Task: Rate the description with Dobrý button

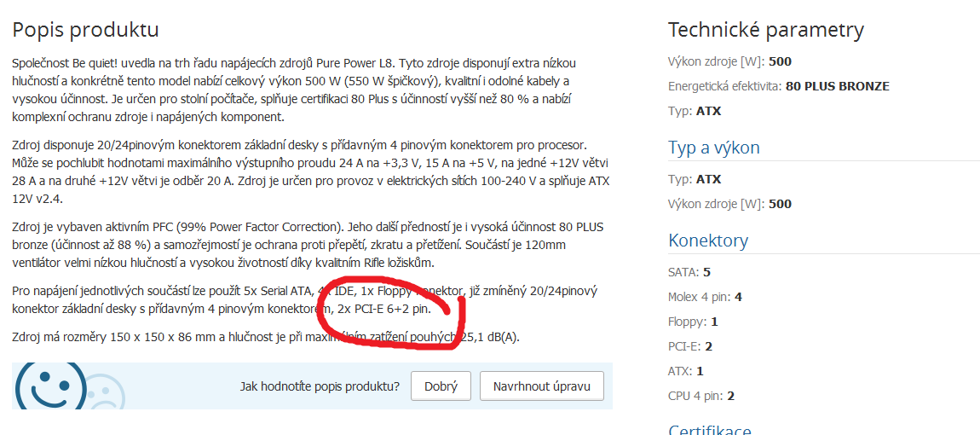Action: click(x=441, y=386)
